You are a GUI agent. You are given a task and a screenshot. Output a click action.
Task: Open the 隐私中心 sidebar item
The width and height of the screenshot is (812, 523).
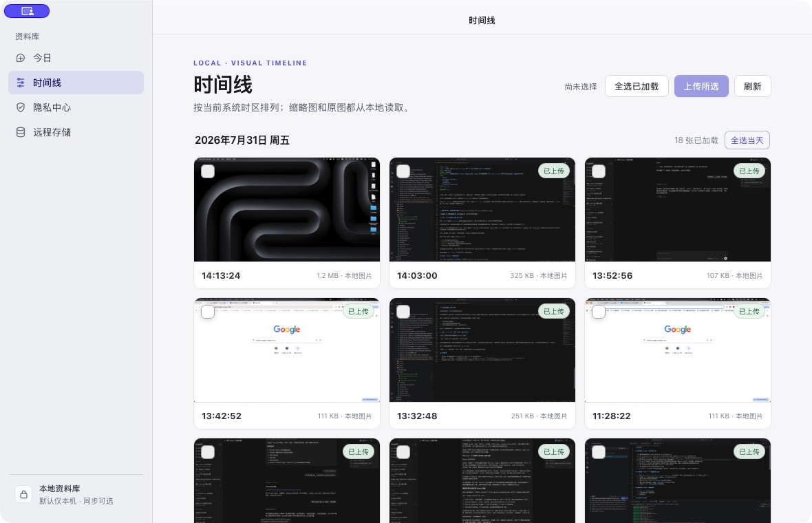[x=76, y=107]
